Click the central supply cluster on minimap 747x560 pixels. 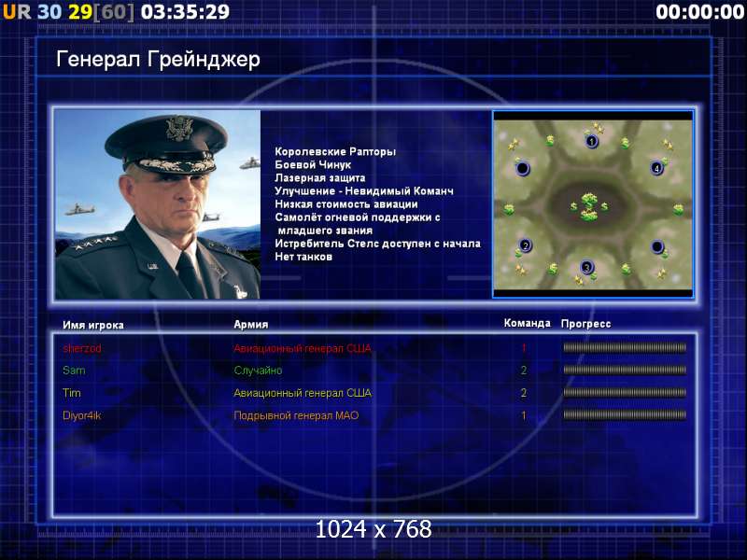590,206
